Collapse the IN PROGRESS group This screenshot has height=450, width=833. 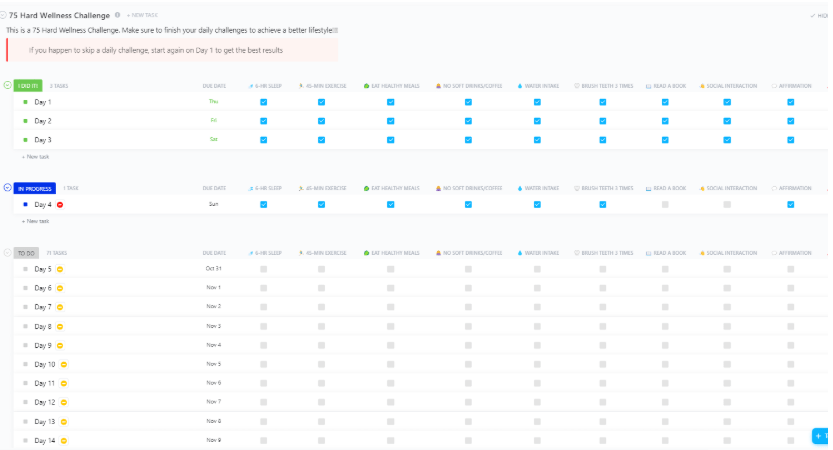[x=8, y=188]
